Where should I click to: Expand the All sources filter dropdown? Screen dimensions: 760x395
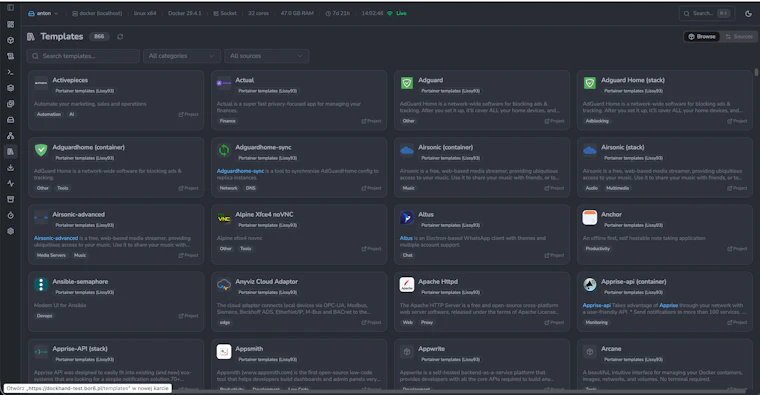click(x=267, y=56)
